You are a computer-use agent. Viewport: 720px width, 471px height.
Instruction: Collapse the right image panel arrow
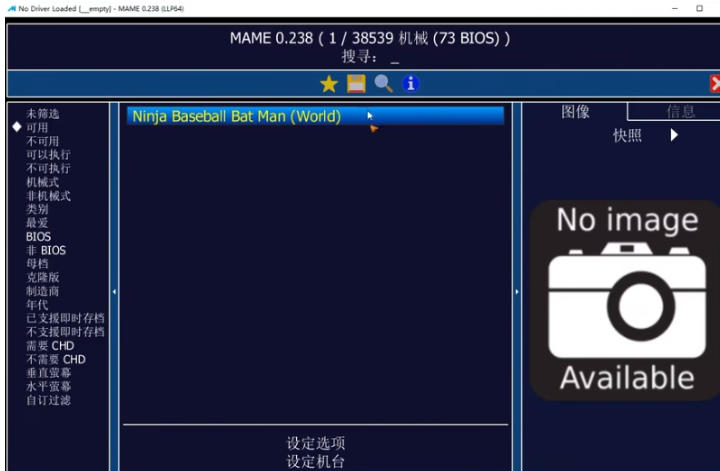tap(517, 291)
